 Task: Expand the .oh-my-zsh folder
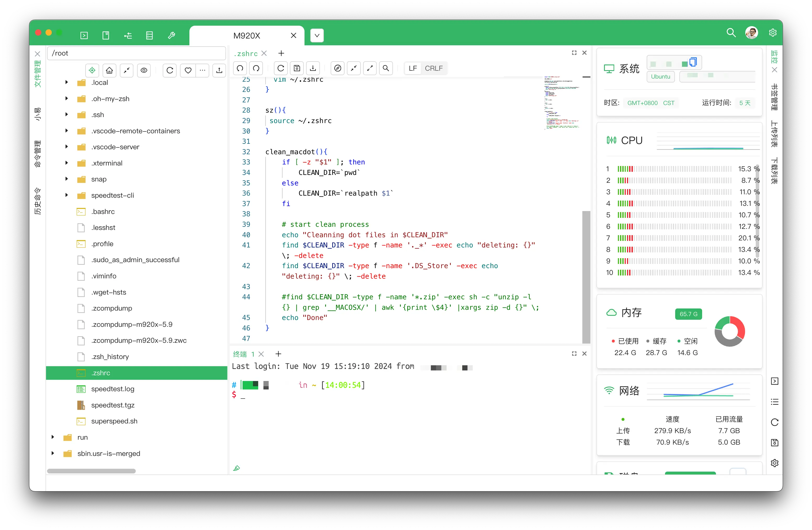click(66, 99)
